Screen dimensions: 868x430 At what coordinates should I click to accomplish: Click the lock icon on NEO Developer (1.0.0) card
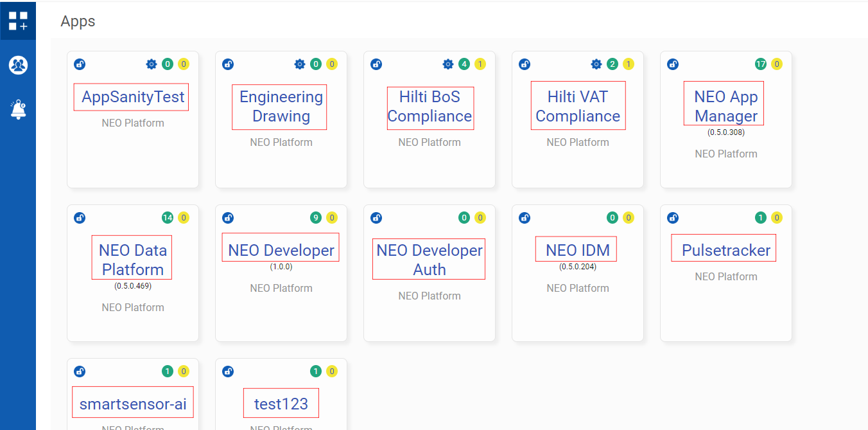(x=228, y=218)
